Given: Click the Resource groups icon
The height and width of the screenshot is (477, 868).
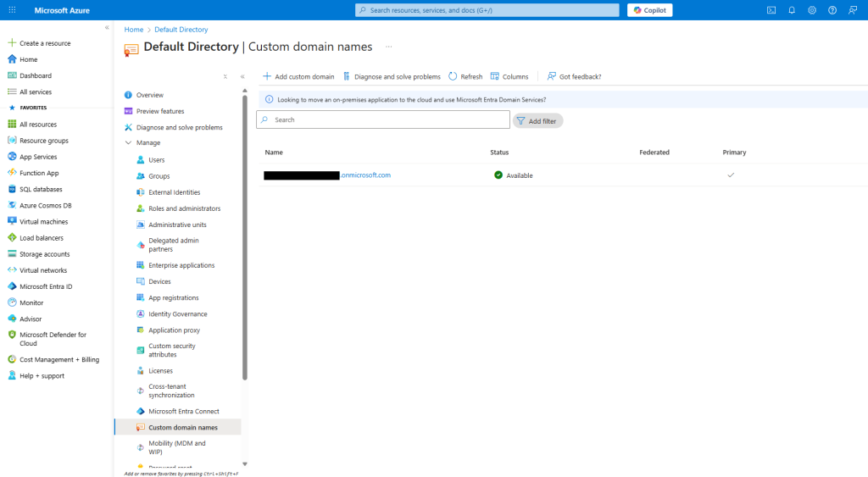Looking at the screenshot, I should click(12, 141).
